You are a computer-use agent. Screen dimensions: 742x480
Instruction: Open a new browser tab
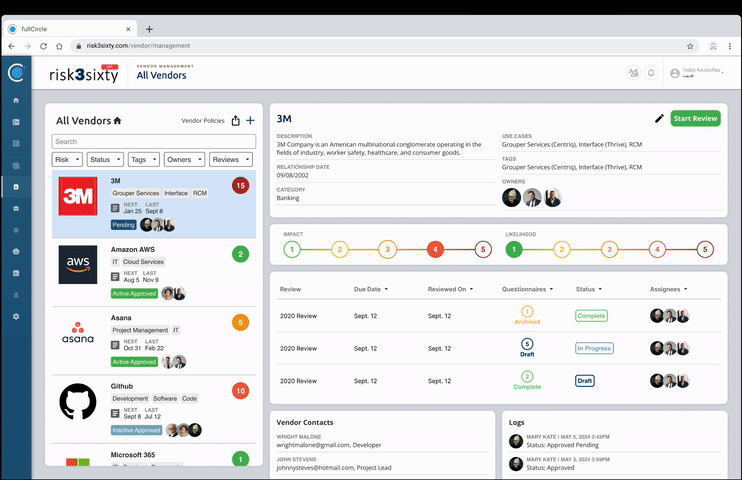149,29
